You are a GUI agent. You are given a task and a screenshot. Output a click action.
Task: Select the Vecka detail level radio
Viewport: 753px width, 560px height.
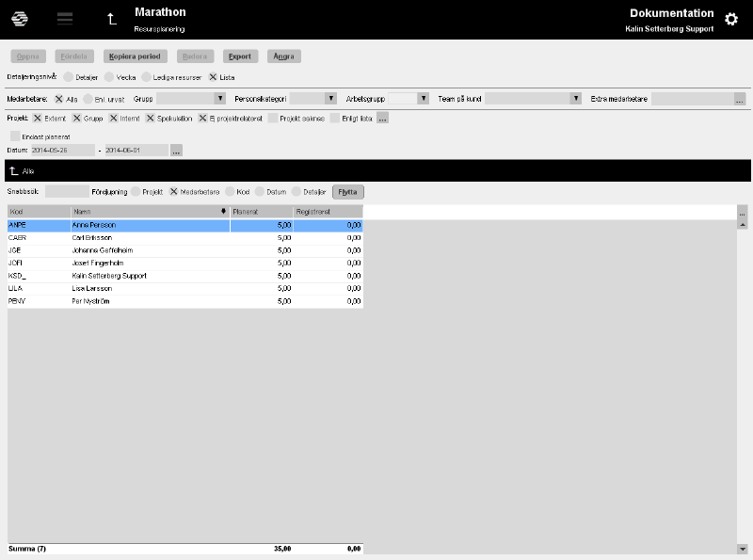coord(109,77)
